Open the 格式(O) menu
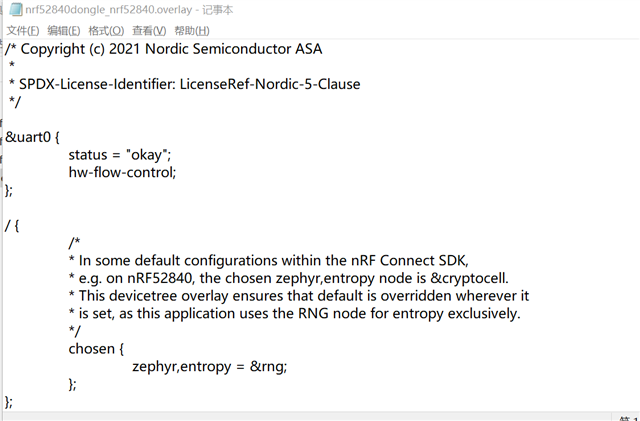The width and height of the screenshot is (640, 421). point(106,31)
